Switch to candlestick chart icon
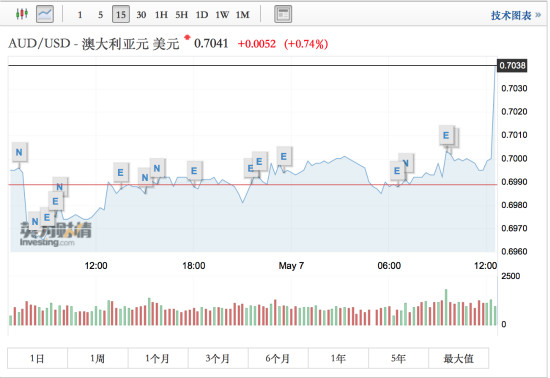 click(x=22, y=14)
